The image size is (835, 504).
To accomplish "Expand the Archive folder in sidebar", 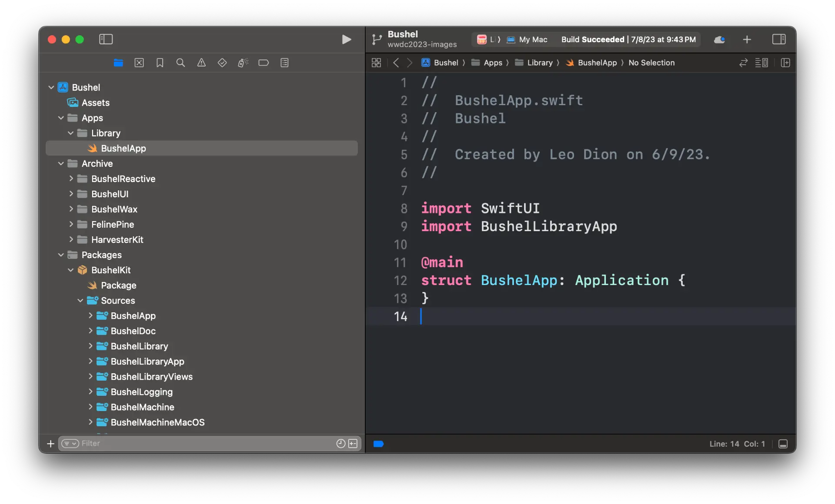I will pos(61,163).
